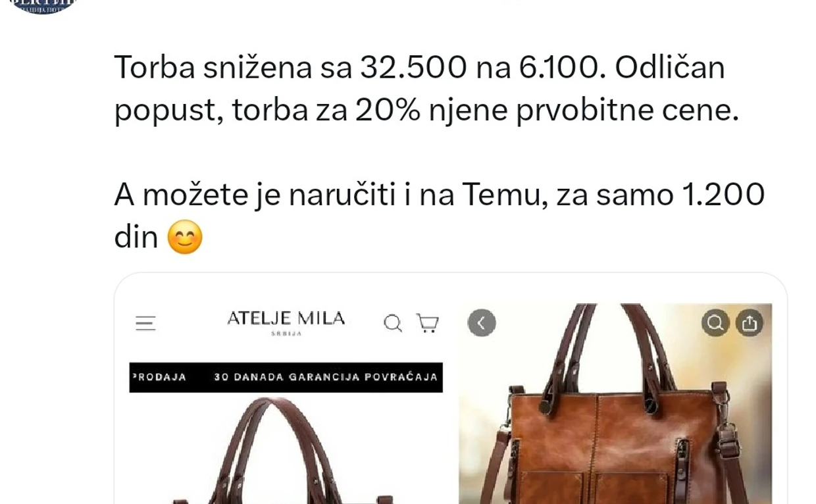Tap the round back arrow button

[x=482, y=323]
